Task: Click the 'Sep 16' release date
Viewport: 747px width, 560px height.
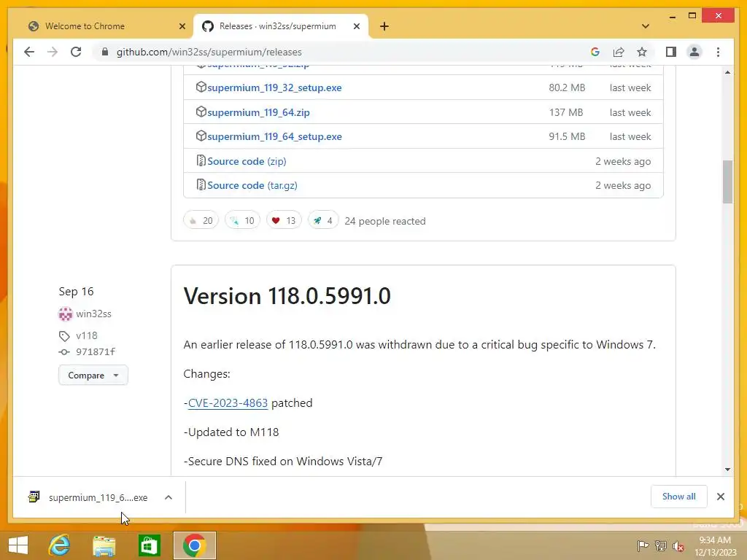Action: point(76,292)
